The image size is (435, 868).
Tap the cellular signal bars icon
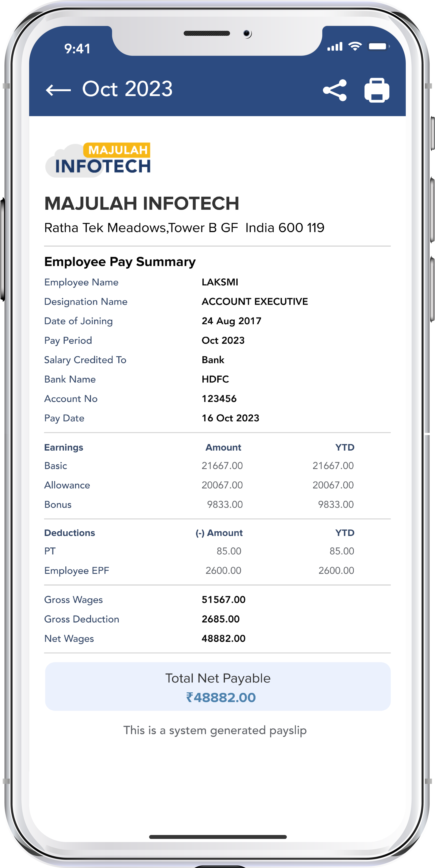[x=335, y=46]
